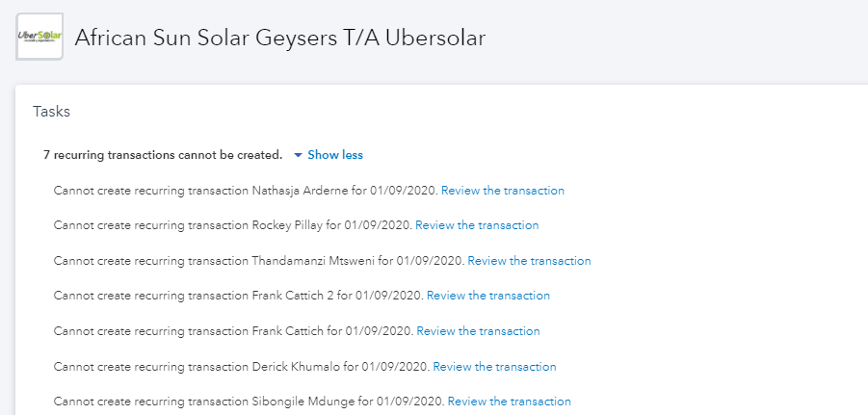The image size is (868, 415).
Task: Click the African Sun Solar Geysers company name
Action: 280,38
